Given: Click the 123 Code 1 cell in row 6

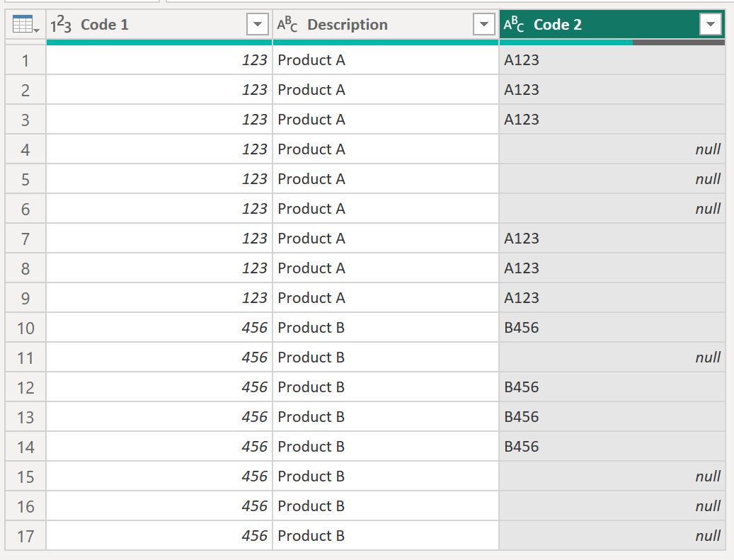Looking at the screenshot, I should click(159, 209).
